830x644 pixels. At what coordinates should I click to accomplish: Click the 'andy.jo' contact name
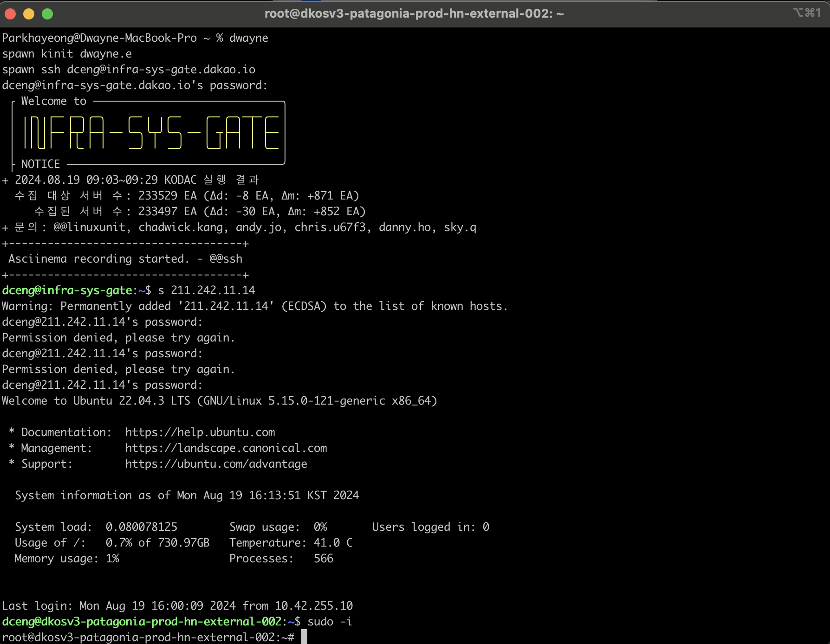[x=259, y=227]
